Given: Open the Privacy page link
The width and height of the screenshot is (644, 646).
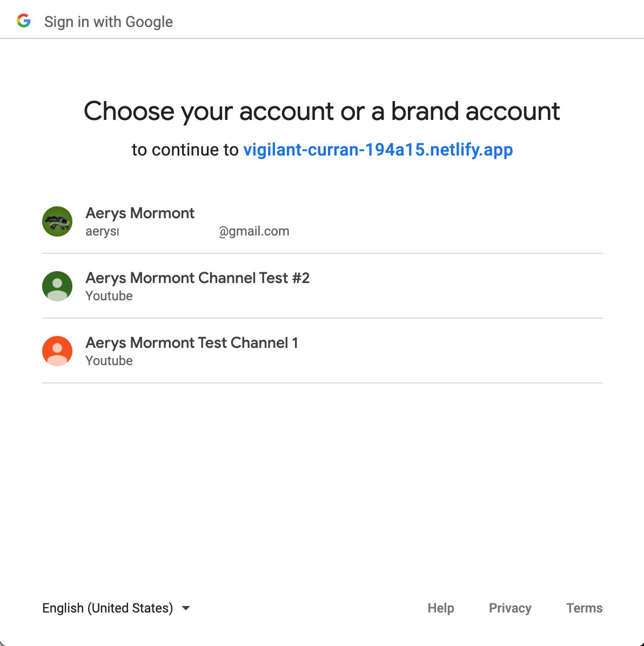Looking at the screenshot, I should point(510,608).
